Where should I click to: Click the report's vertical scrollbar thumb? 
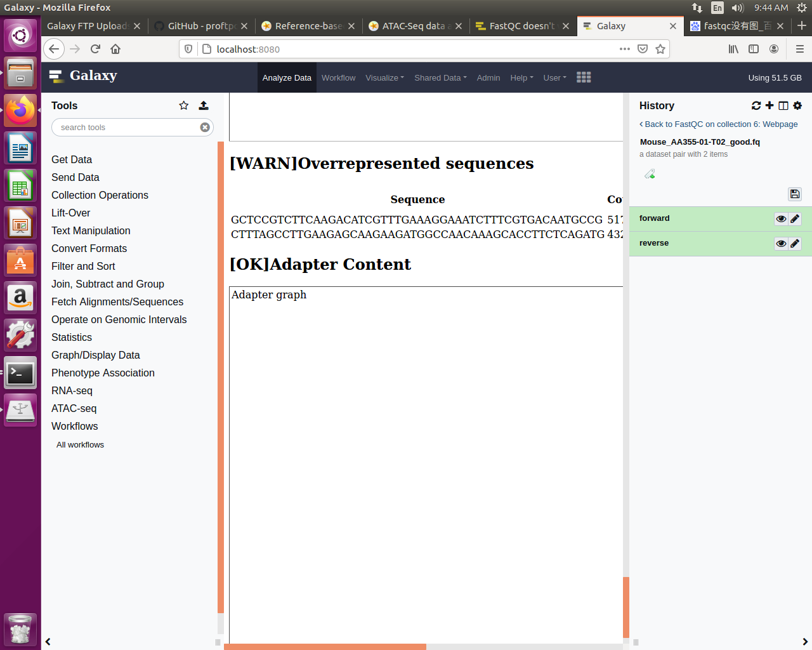click(626, 607)
